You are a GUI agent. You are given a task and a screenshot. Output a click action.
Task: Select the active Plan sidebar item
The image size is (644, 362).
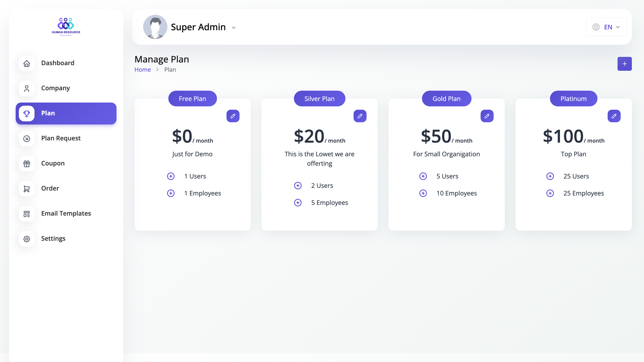point(66,113)
